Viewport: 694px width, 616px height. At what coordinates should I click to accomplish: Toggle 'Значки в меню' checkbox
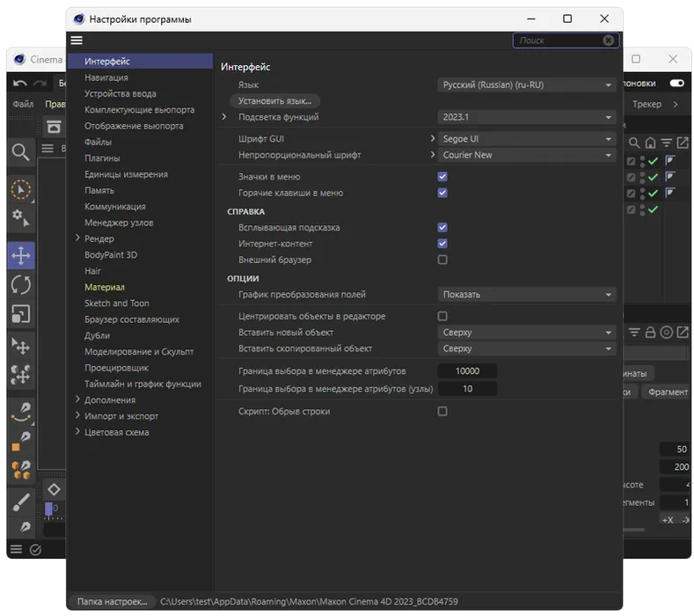click(442, 177)
